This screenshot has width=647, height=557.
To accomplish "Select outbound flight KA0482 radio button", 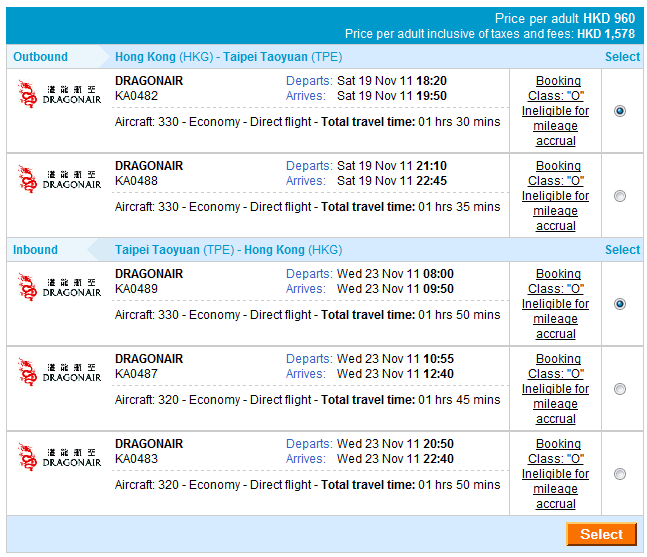I will (x=620, y=111).
